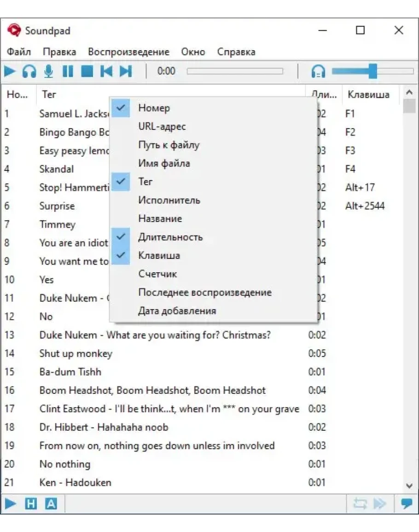
Task: Click the volume slider handle
Action: (372, 71)
